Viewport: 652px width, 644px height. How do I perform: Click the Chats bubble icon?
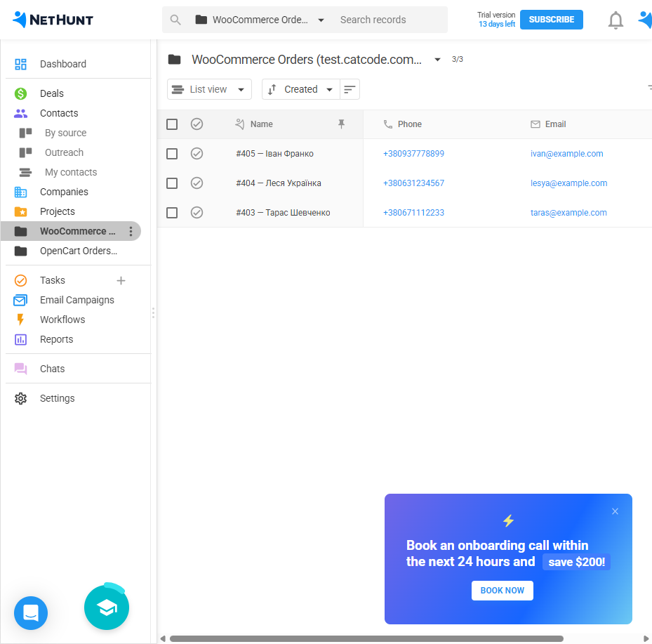20,369
